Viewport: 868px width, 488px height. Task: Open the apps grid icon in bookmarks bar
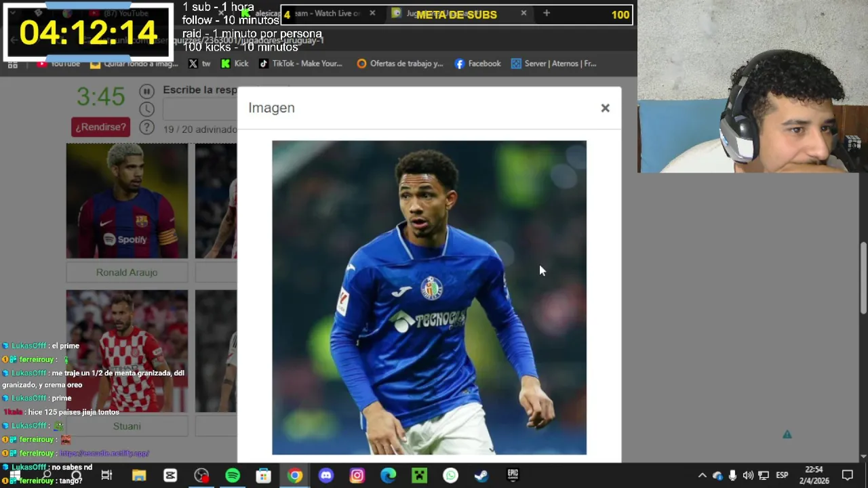point(12,64)
